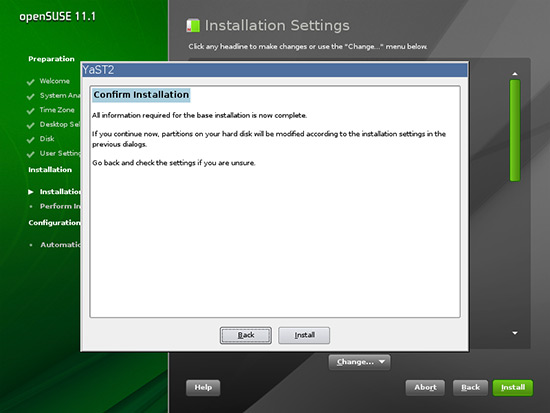Click the Installation Settings page title

tap(277, 26)
